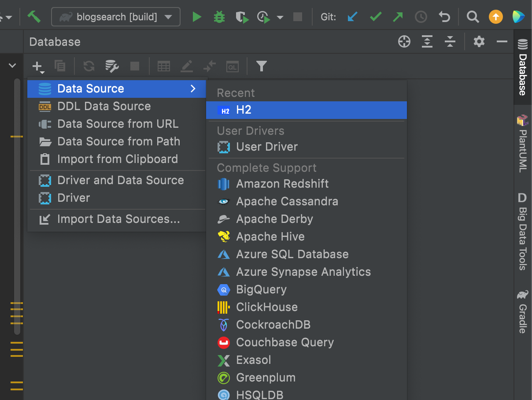Click the Edit Source pencil icon

tap(187, 67)
